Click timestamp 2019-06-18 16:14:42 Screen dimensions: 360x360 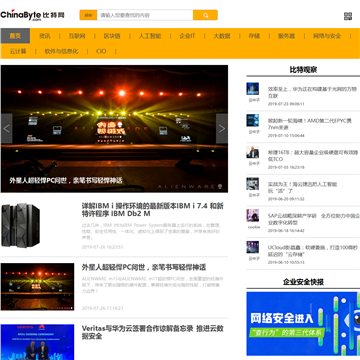tap(286, 231)
